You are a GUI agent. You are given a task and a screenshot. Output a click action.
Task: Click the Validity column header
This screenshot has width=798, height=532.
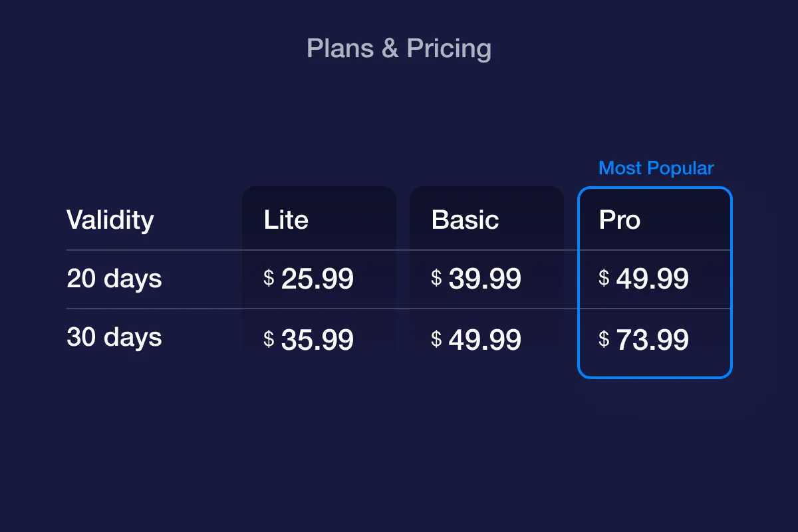coord(110,220)
